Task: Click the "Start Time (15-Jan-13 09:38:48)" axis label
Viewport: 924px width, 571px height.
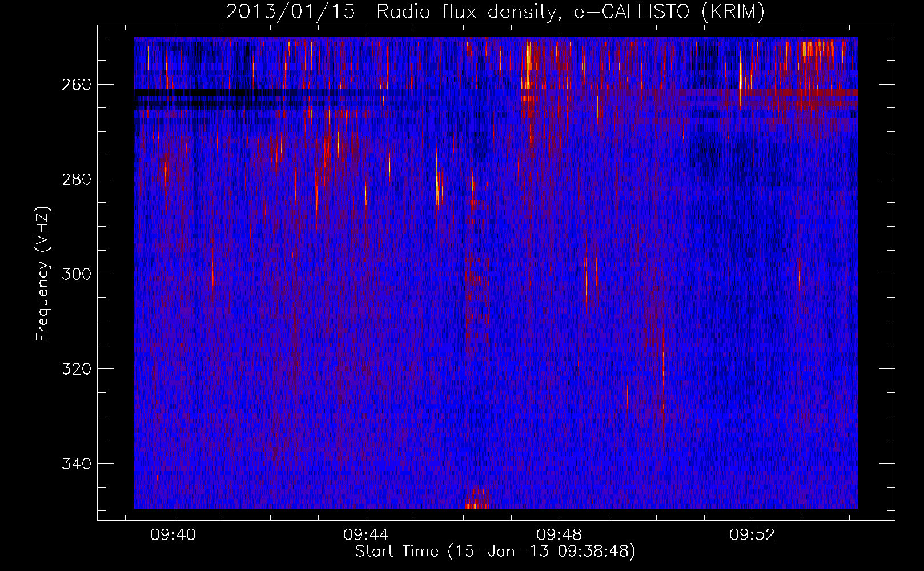Action: (x=495, y=552)
